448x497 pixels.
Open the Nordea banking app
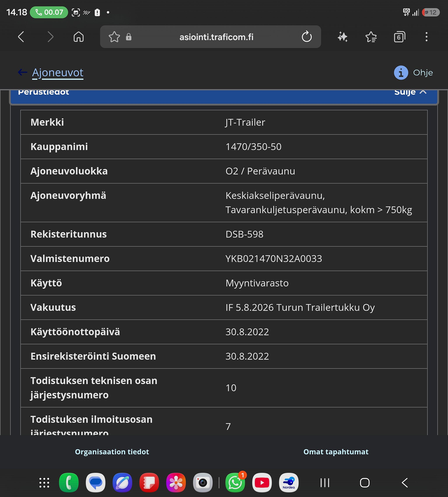pos(289,483)
